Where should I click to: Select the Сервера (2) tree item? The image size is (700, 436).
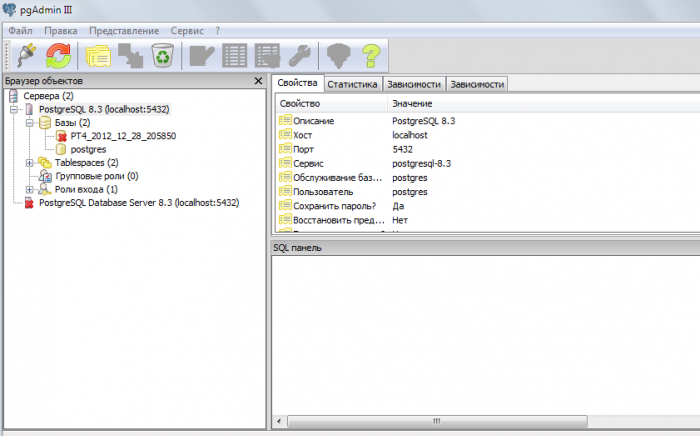(x=48, y=96)
